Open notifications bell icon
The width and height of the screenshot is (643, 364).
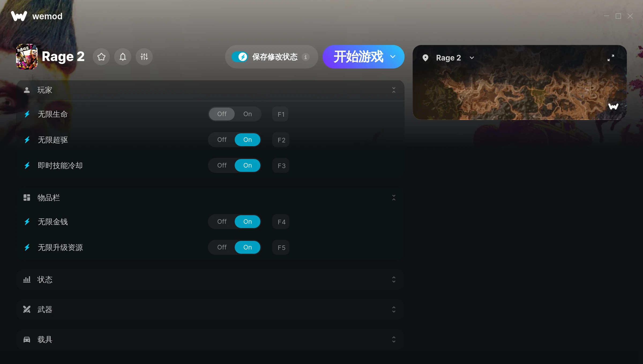(x=123, y=57)
